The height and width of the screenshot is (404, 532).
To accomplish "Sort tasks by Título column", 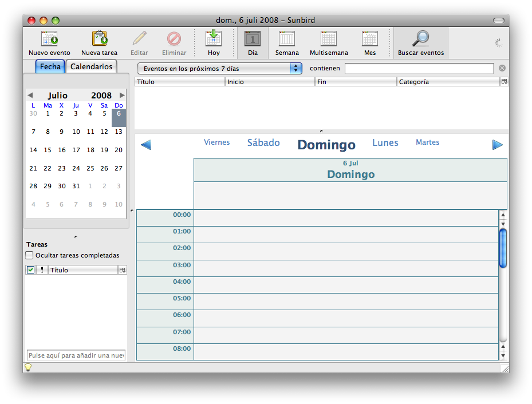I will point(83,270).
